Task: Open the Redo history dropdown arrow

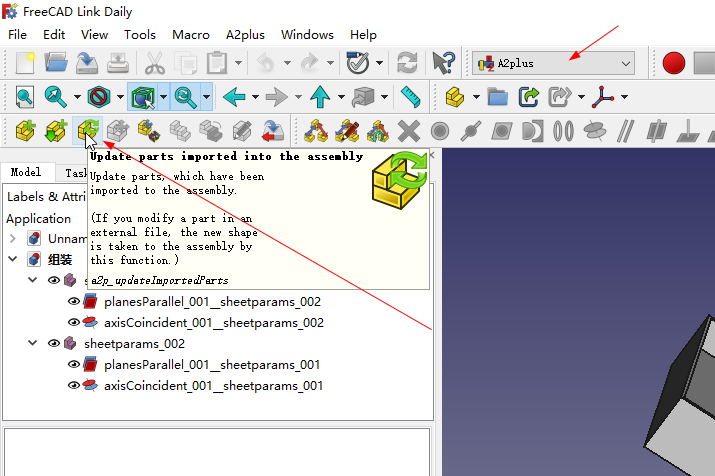Action: click(x=330, y=63)
